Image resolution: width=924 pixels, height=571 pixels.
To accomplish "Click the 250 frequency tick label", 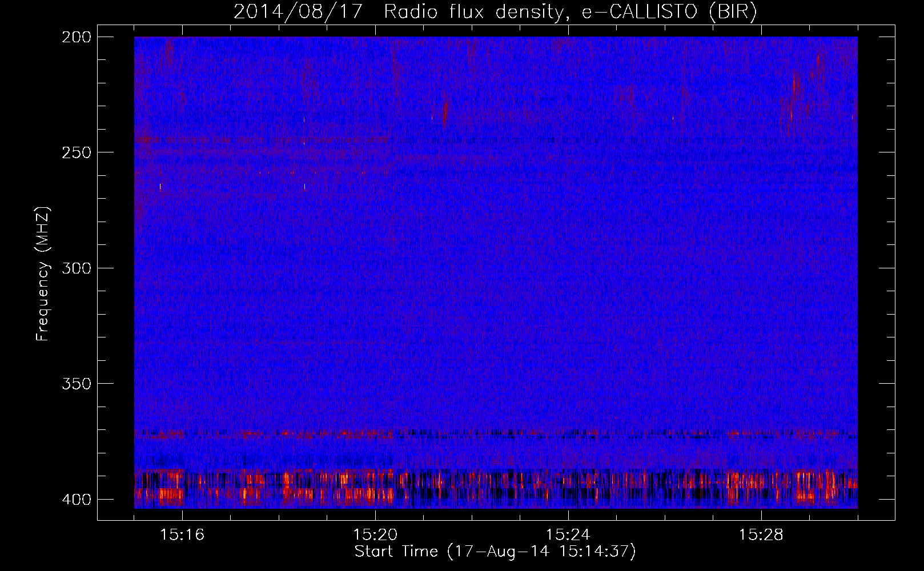I will click(x=77, y=152).
